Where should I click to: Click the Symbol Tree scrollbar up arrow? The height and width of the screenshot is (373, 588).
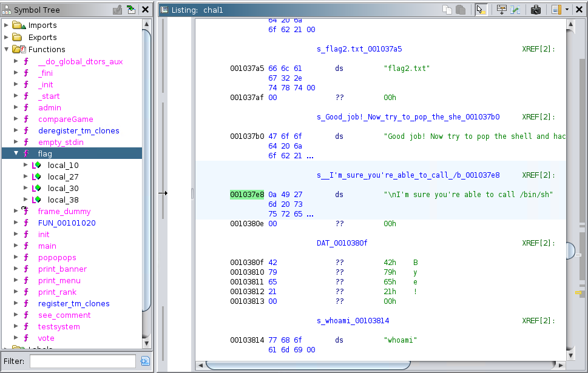tap(147, 24)
